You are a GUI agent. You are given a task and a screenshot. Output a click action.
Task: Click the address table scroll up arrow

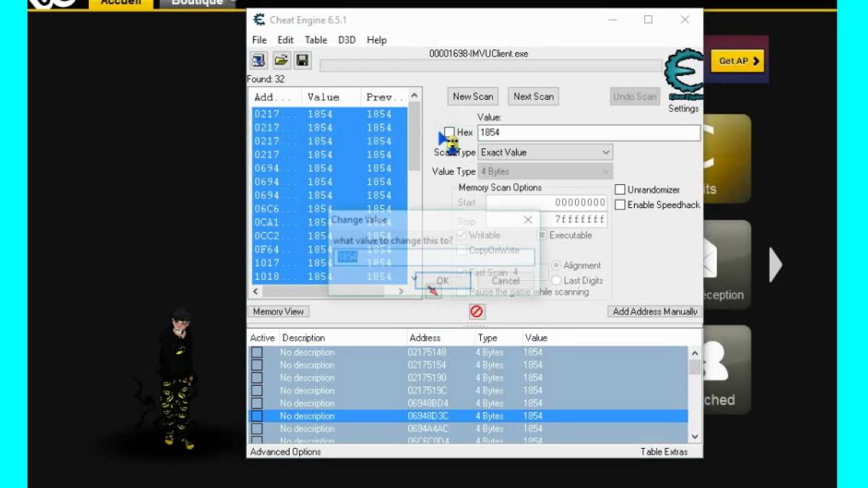pos(694,353)
